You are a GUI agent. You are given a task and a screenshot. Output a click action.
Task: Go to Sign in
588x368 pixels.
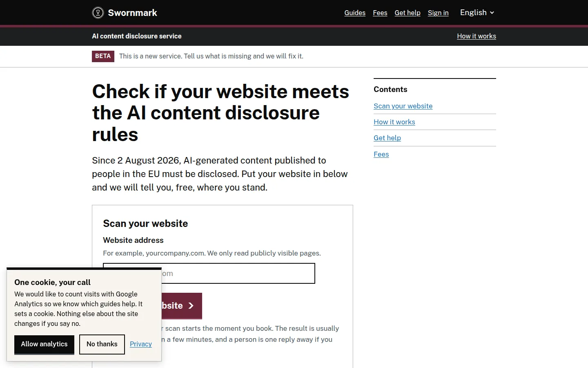(x=438, y=13)
